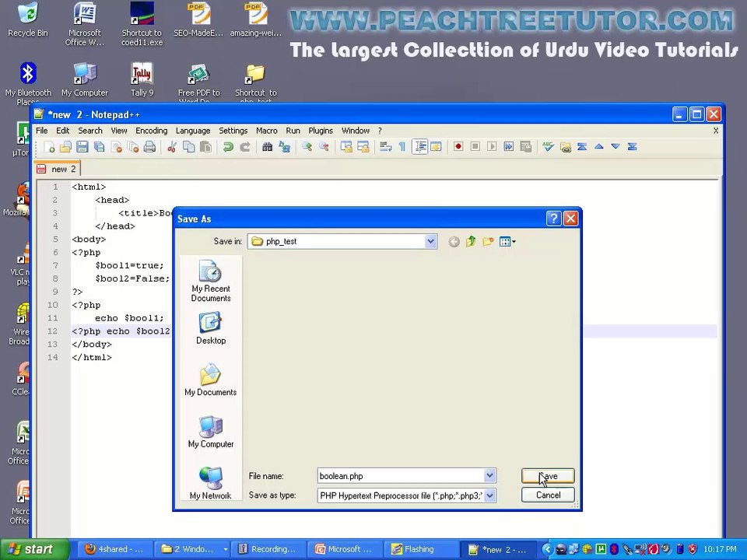
Task: Click the Open file toolbar icon
Action: pos(65,147)
